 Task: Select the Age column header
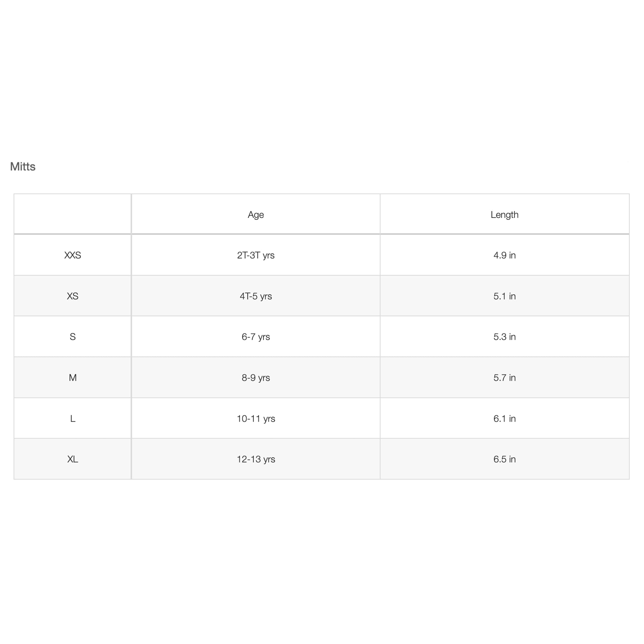click(x=256, y=215)
